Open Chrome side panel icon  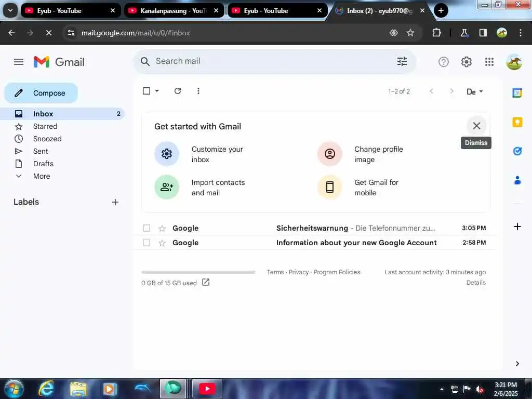pos(483,33)
